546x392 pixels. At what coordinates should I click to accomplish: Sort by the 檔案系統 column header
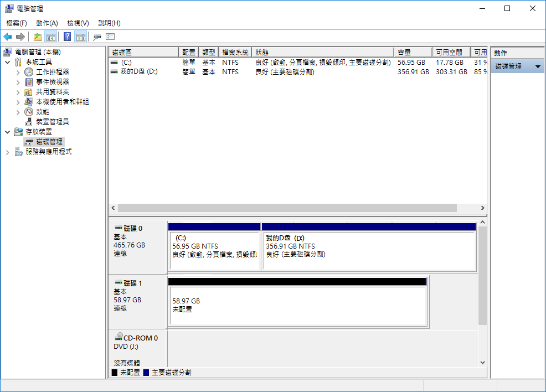pos(235,52)
